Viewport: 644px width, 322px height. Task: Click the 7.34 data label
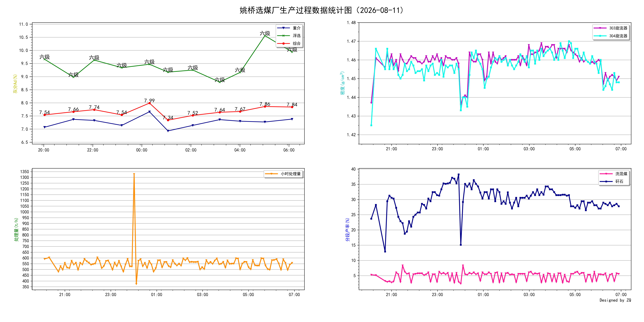pyautogui.click(x=168, y=118)
